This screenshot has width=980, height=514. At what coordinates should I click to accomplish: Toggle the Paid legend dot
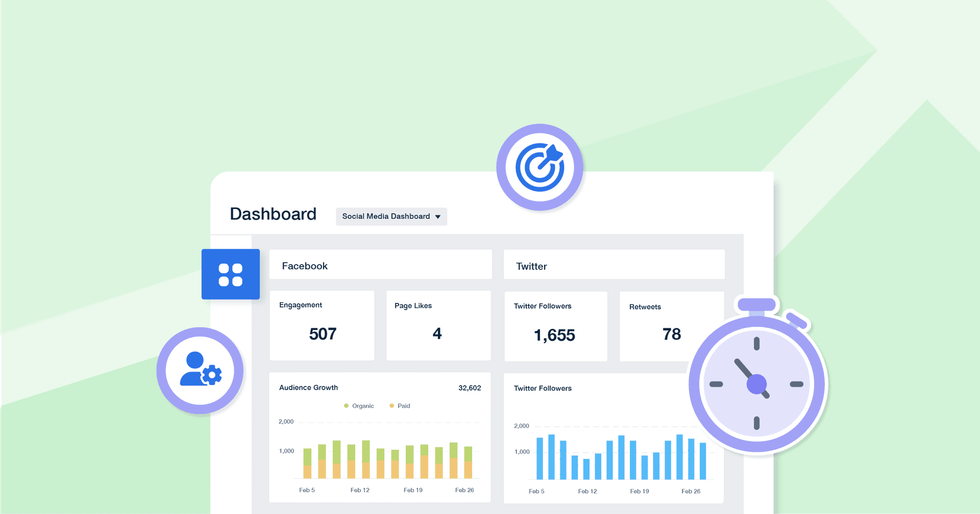click(x=391, y=405)
